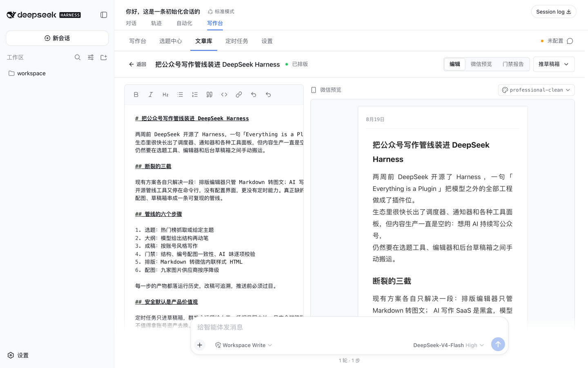
Task: Collapse the sidebar panel
Action: point(104,15)
